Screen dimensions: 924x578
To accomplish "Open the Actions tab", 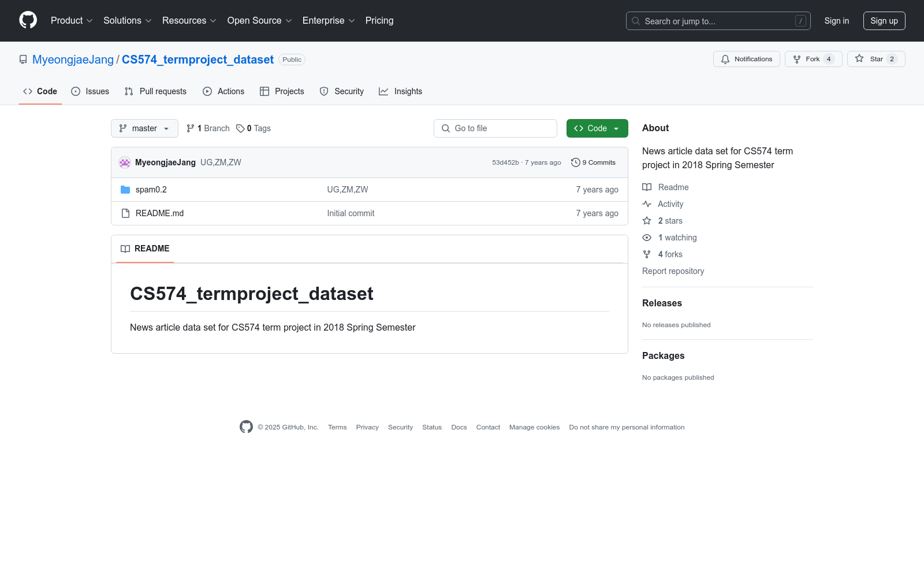I will click(x=223, y=91).
